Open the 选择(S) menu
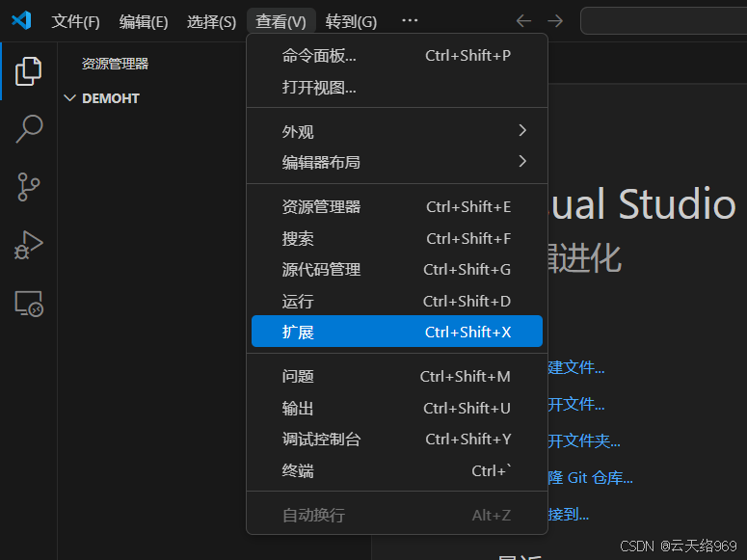747x560 pixels. point(211,21)
